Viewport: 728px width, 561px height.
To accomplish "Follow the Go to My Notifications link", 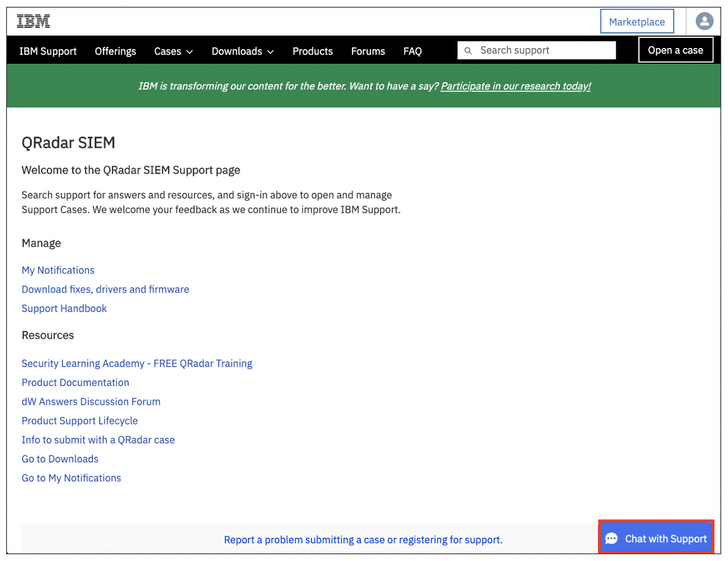I will 71,478.
